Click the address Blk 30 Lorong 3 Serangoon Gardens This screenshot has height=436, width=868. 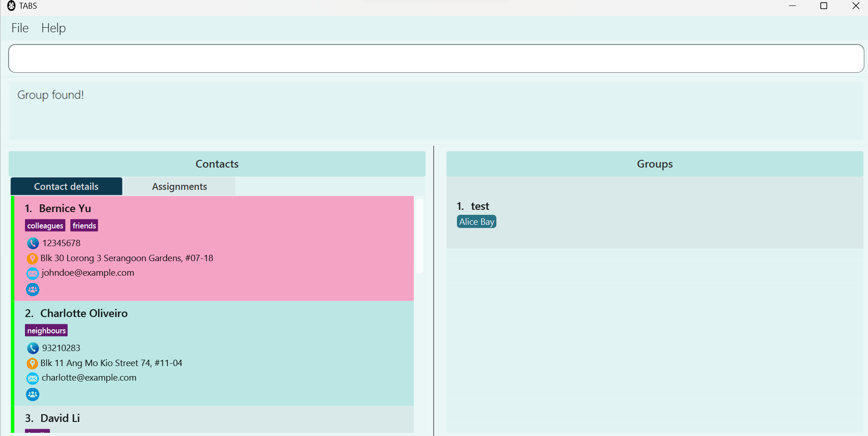(127, 258)
